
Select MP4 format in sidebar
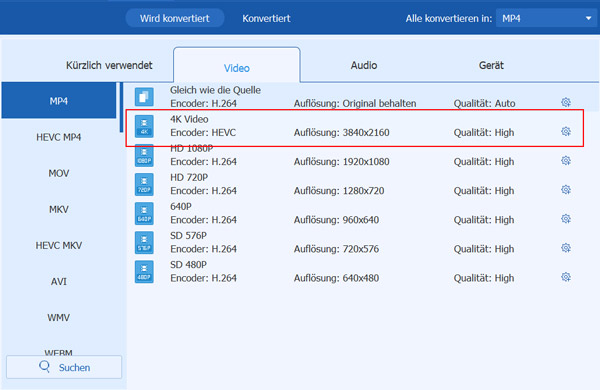pyautogui.click(x=59, y=101)
